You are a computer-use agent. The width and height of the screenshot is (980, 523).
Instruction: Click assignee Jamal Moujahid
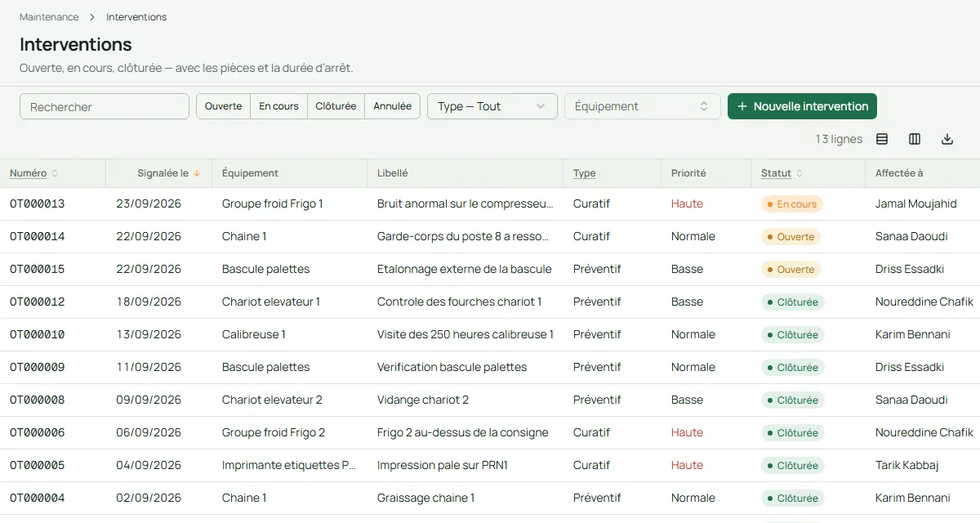click(916, 203)
